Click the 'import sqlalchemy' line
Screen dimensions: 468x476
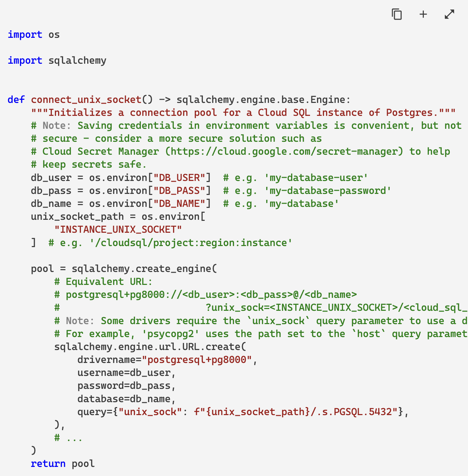[57, 61]
